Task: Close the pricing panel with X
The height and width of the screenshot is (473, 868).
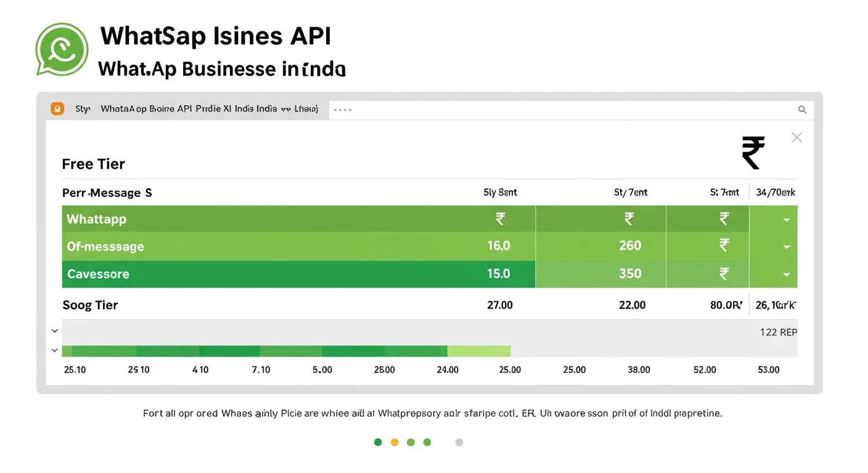Action: coord(796,137)
